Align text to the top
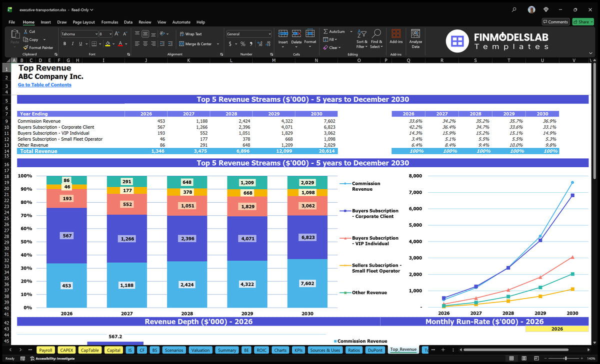This screenshot has width=600, height=364. click(x=137, y=34)
